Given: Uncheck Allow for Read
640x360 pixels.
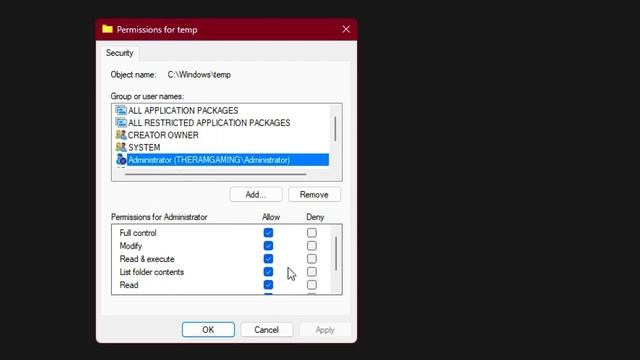Looking at the screenshot, I should pyautogui.click(x=268, y=285).
